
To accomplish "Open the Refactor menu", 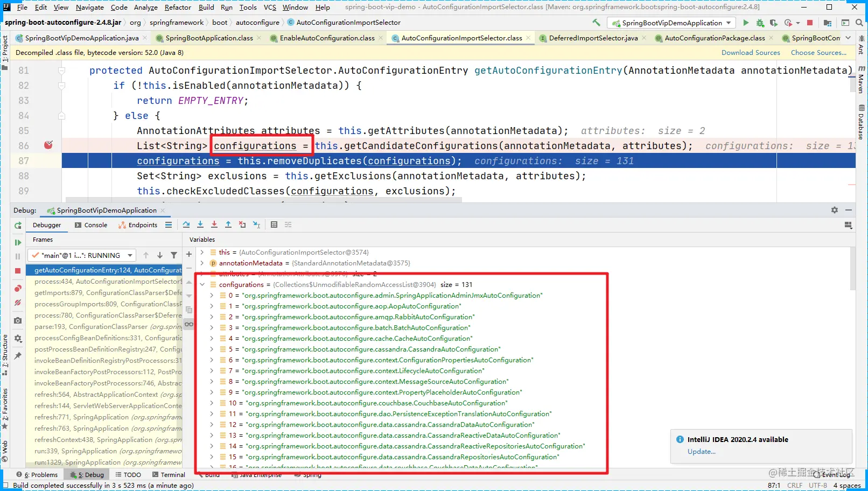I will point(178,8).
